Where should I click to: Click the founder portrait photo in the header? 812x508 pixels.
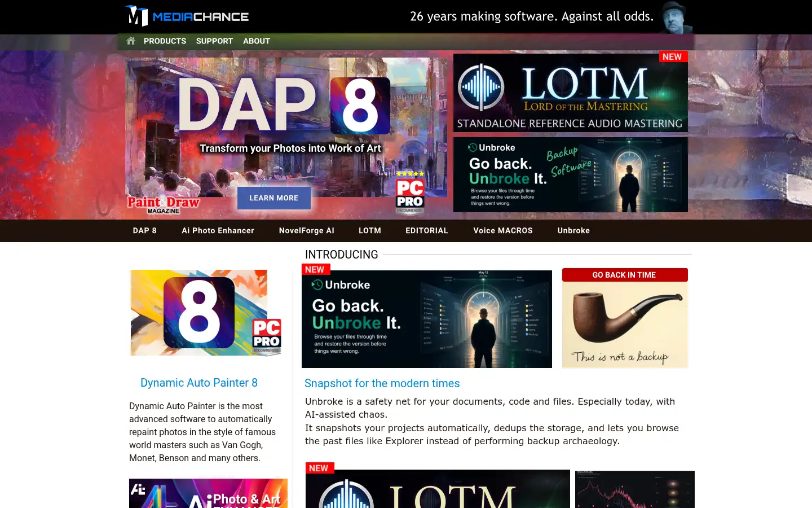[x=675, y=17]
